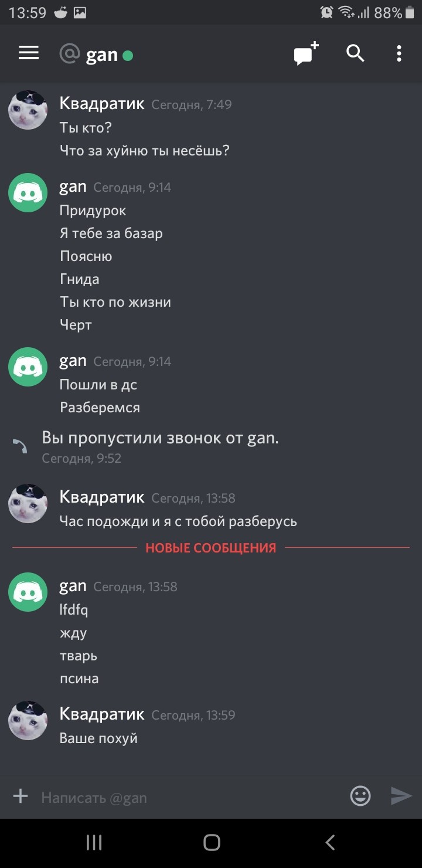Tap the Android recent apps button

click(94, 843)
